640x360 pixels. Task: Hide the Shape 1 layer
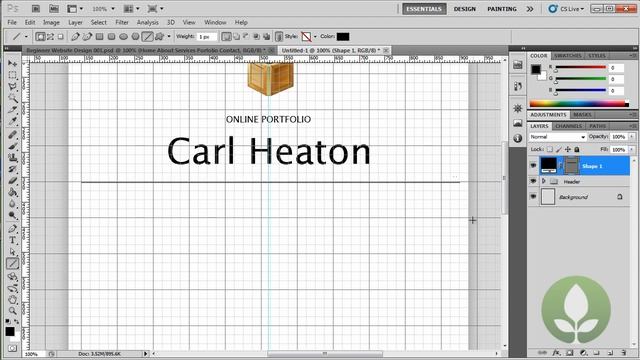pos(533,166)
